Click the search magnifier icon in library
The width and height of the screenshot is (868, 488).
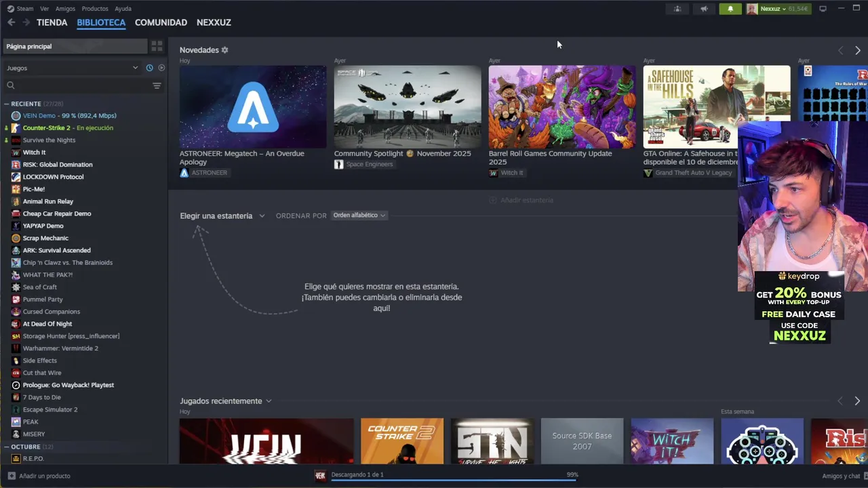pos(11,85)
